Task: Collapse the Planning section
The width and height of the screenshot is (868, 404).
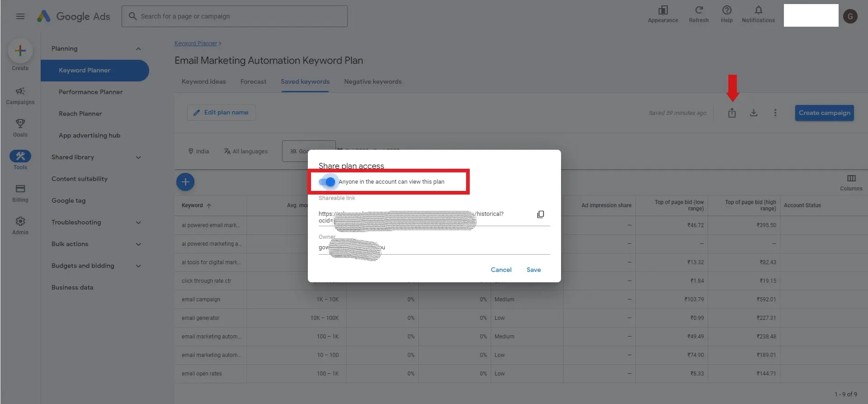Action: coord(138,49)
